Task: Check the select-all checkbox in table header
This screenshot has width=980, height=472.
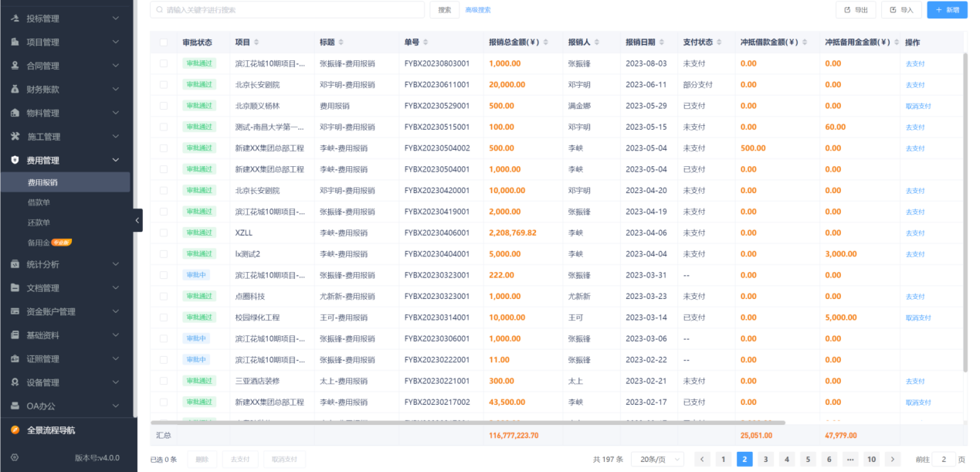Action: [163, 42]
